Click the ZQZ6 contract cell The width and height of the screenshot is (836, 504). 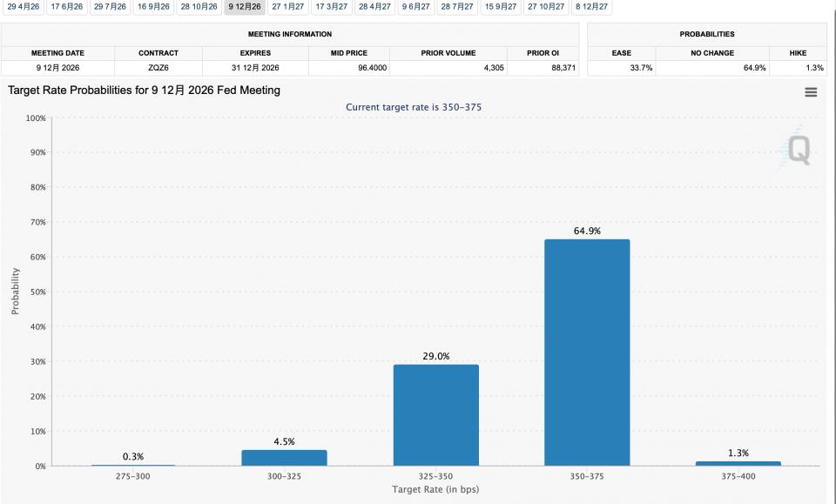158,68
